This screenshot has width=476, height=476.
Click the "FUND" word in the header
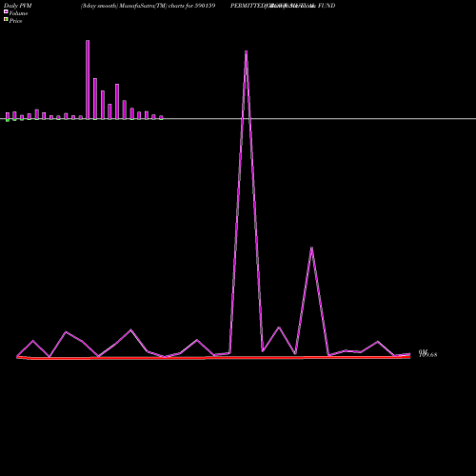[x=327, y=6]
